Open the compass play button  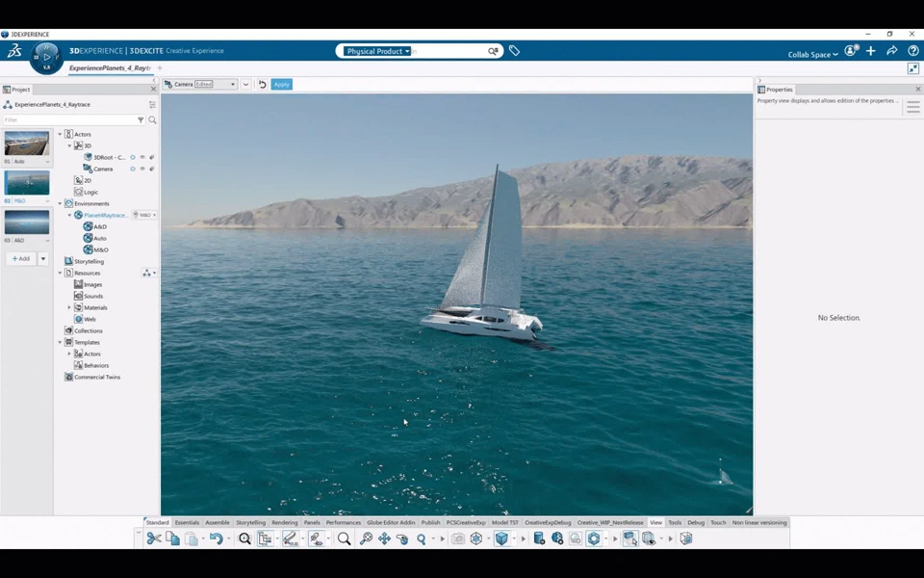[x=47, y=57]
